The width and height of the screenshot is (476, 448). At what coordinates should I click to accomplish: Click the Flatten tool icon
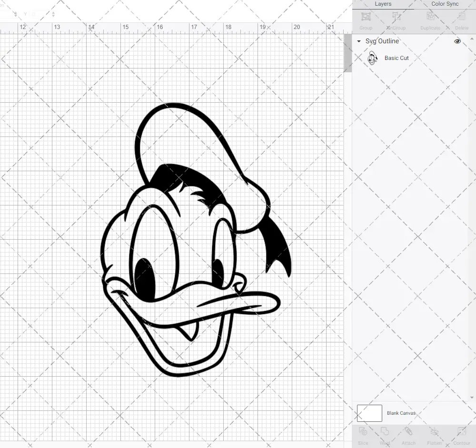[x=434, y=431]
